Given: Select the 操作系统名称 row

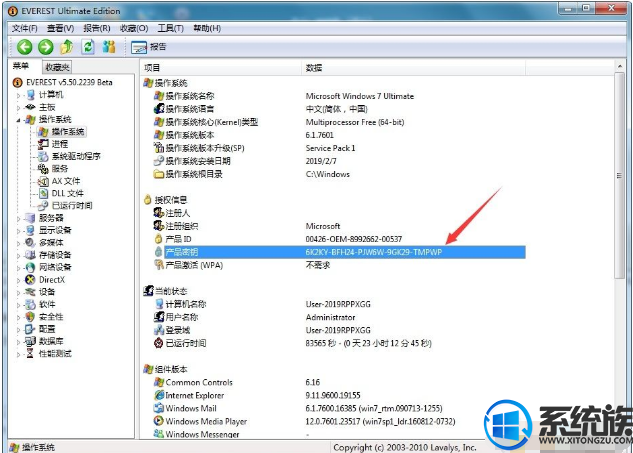Looking at the screenshot, I should pos(339,96).
